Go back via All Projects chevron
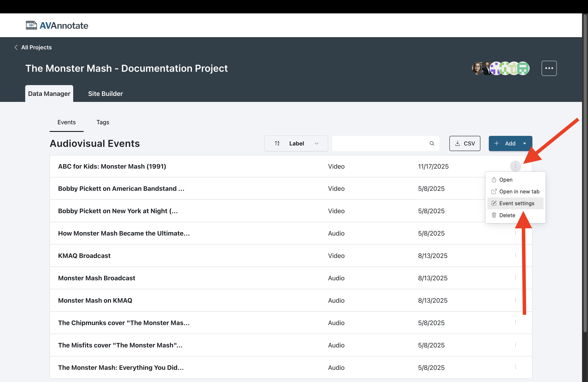This screenshot has width=588, height=382. pos(16,47)
